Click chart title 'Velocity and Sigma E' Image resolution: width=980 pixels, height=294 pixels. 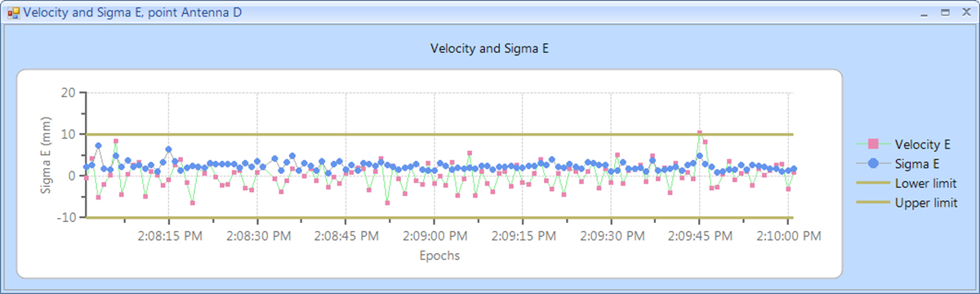[489, 48]
